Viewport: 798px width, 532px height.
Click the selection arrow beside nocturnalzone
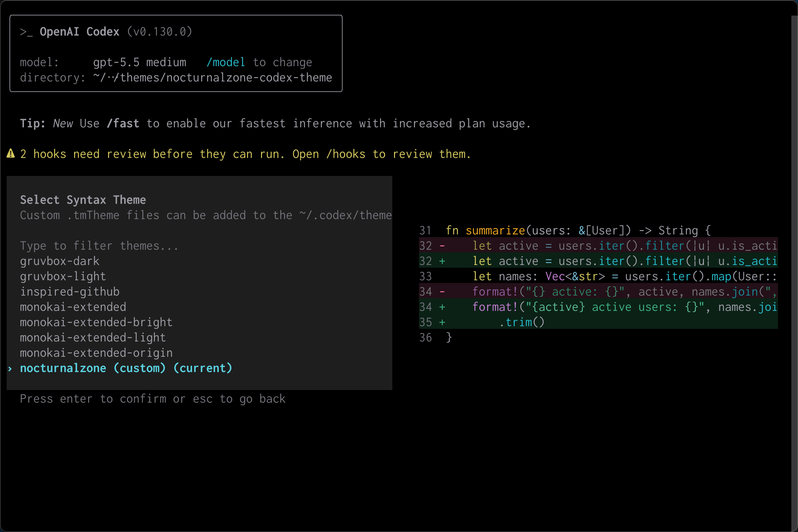coord(10,368)
